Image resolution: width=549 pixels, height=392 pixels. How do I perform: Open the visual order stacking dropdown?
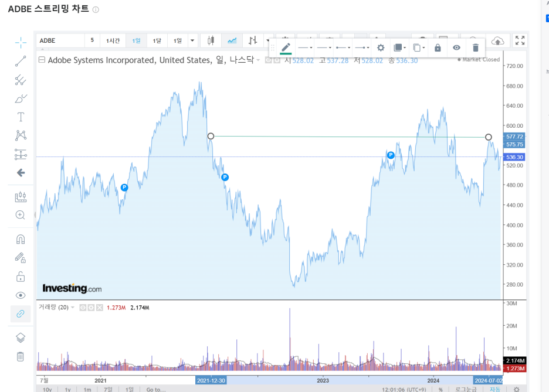[x=399, y=48]
